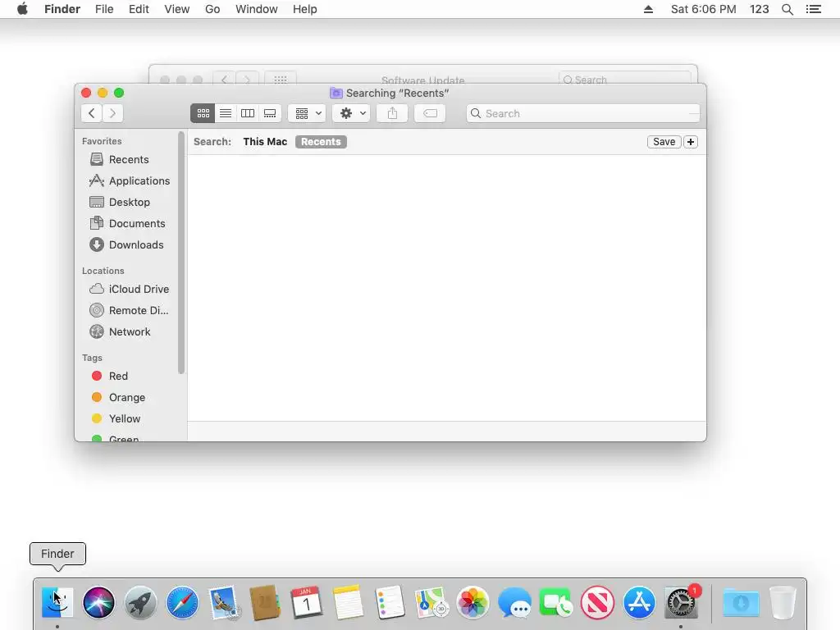Open Reminders from the Dock
This screenshot has height=630, width=840.
point(390,602)
